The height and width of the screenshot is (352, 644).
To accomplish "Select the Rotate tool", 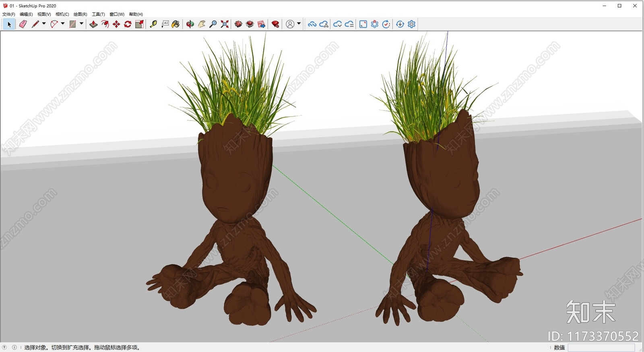I will [x=128, y=25].
